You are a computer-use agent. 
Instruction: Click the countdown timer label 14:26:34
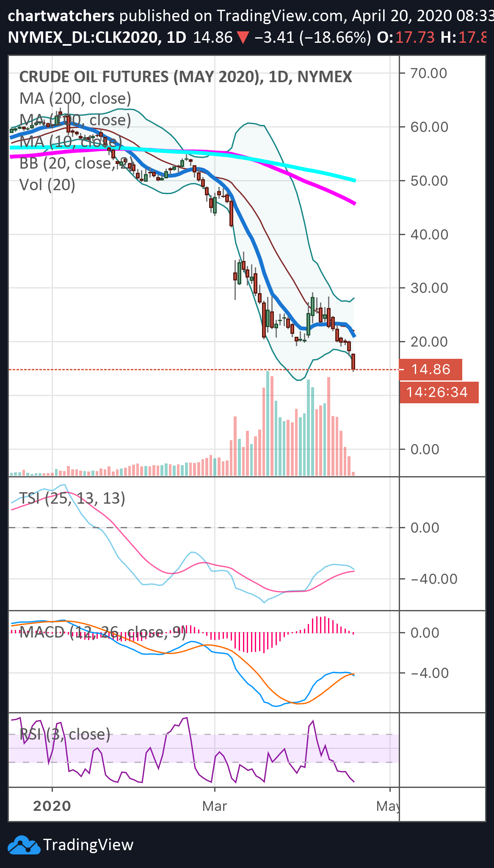(x=439, y=392)
